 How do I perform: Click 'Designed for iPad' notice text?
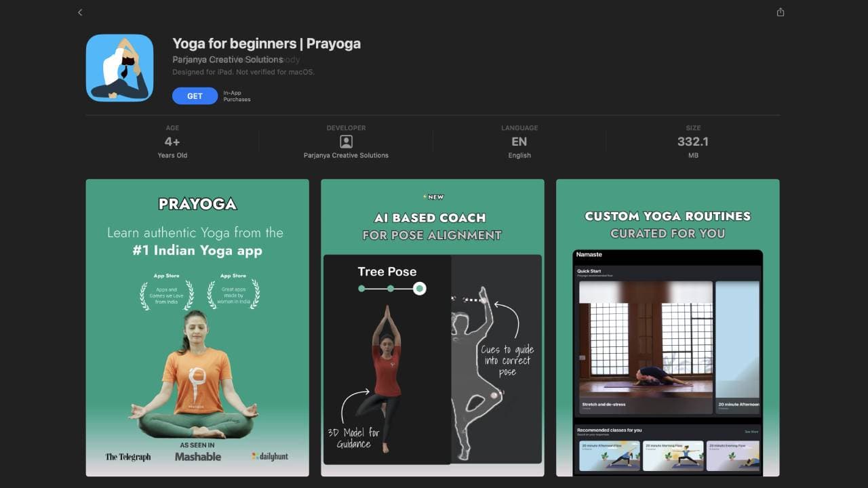[243, 72]
